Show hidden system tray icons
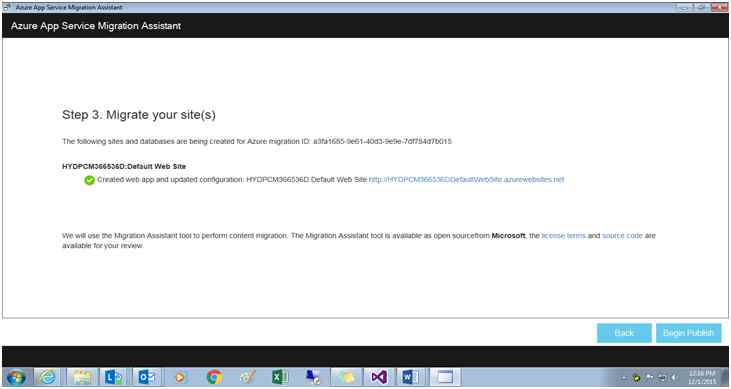The image size is (731, 389). (624, 378)
